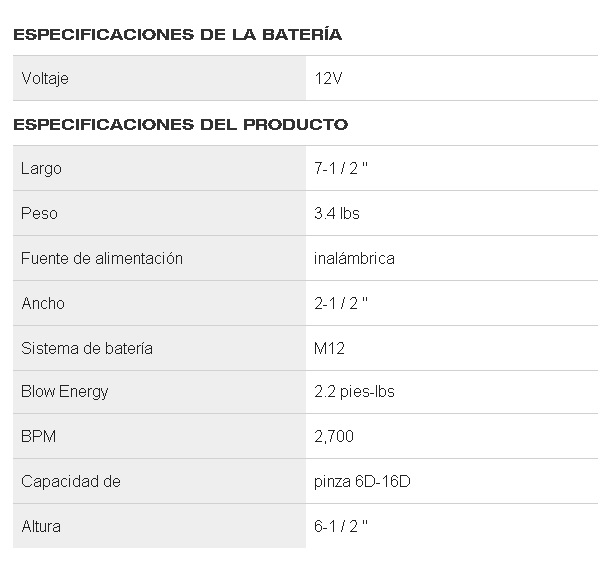This screenshot has width=613, height=563.
Task: Click the 2.2 pies-lbs value
Action: pyautogui.click(x=354, y=391)
